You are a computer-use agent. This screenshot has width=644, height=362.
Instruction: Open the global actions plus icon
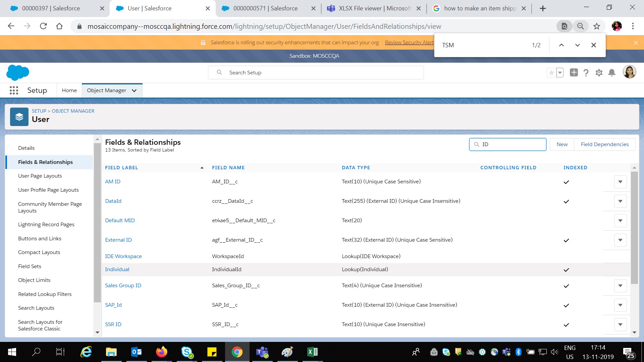574,72
